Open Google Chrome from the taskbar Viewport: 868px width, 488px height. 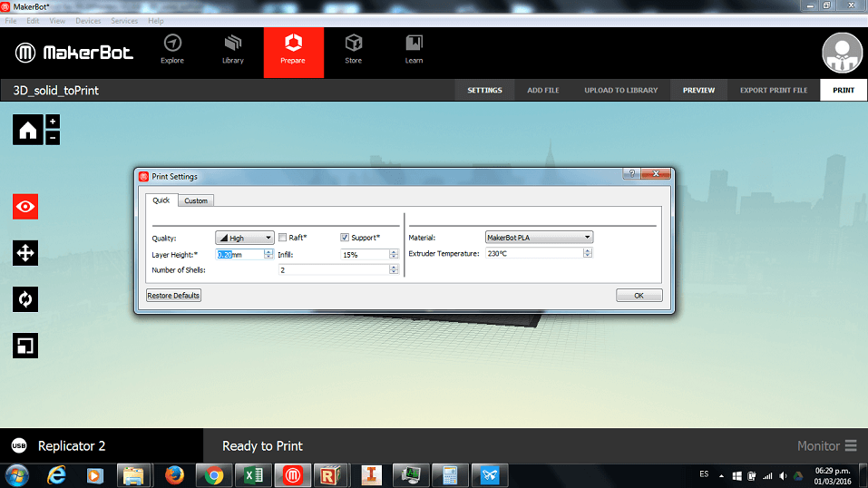(214, 475)
